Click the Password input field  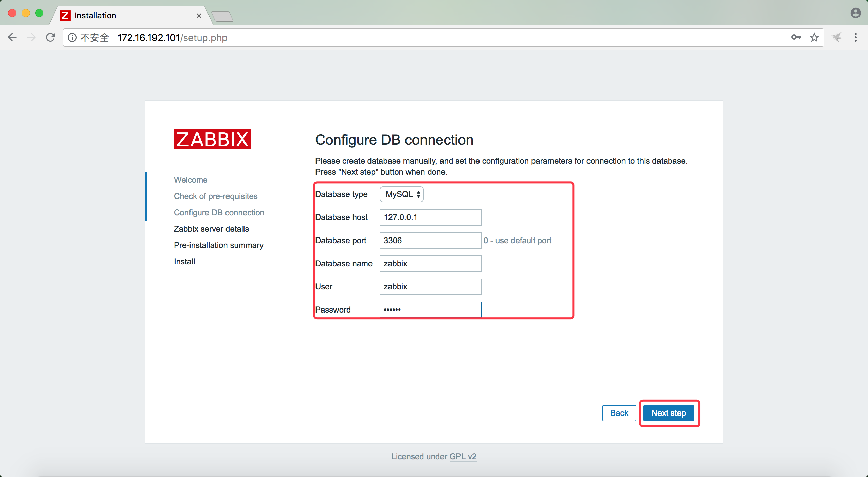tap(430, 310)
